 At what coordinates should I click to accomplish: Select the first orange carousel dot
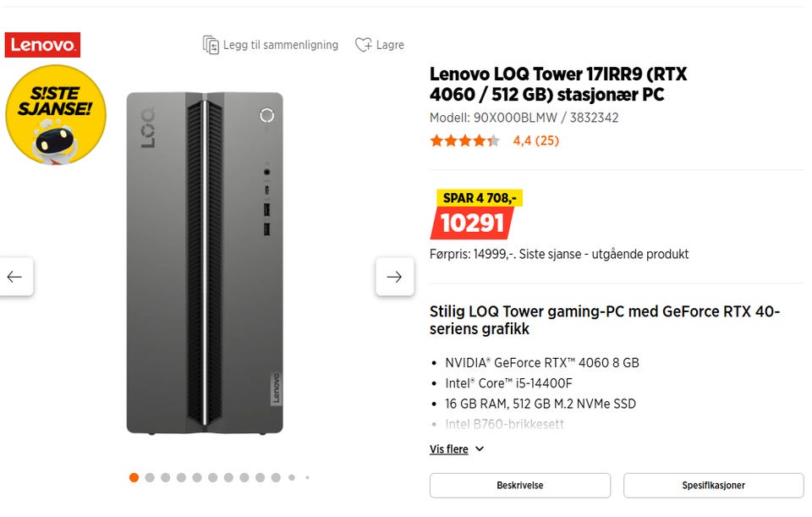point(134,477)
